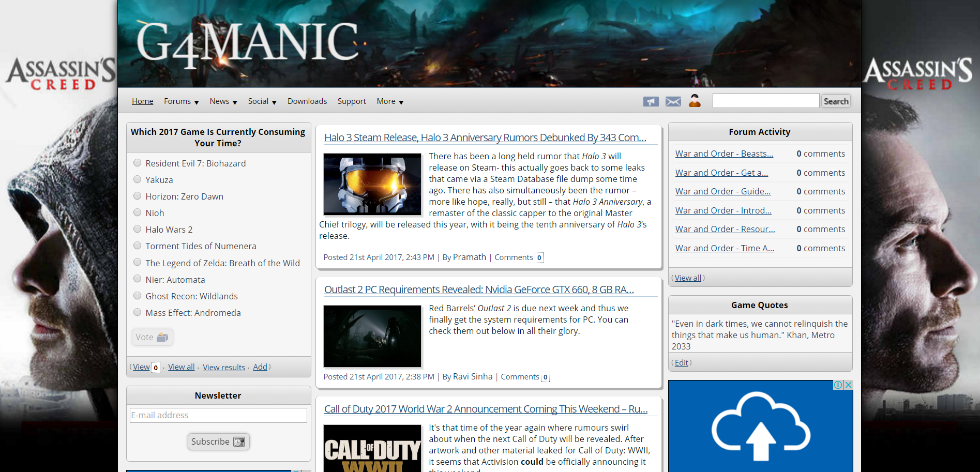
Task: Open the News dropdown menu
Action: point(223,101)
